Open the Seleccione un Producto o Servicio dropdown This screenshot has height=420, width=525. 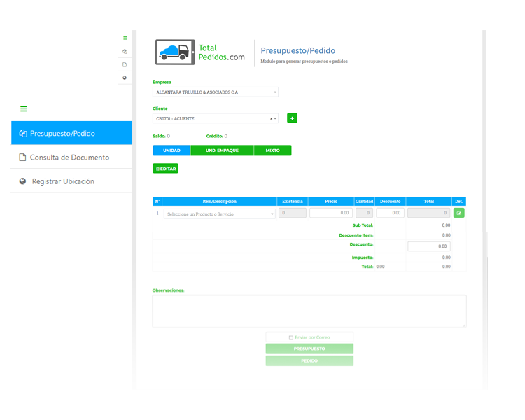pyautogui.click(x=220, y=213)
